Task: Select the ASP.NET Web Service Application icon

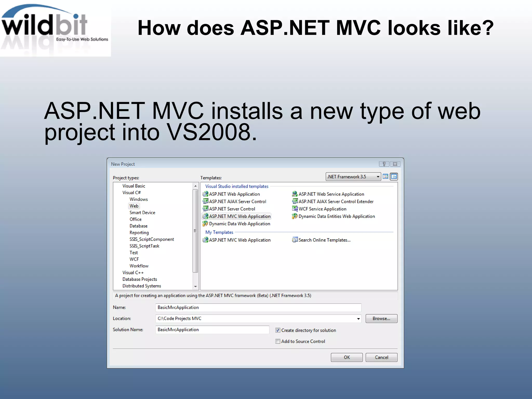Action: point(295,194)
